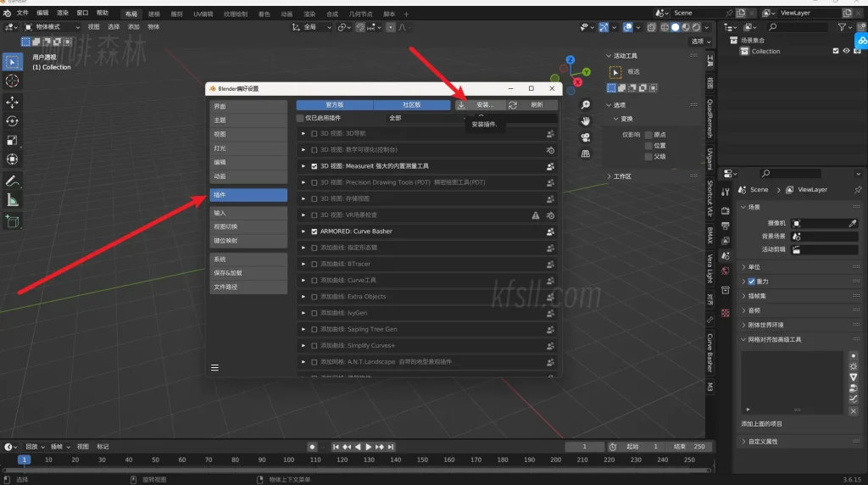Click the zoom magnifier viewport icon
868x485 pixels.
click(586, 104)
